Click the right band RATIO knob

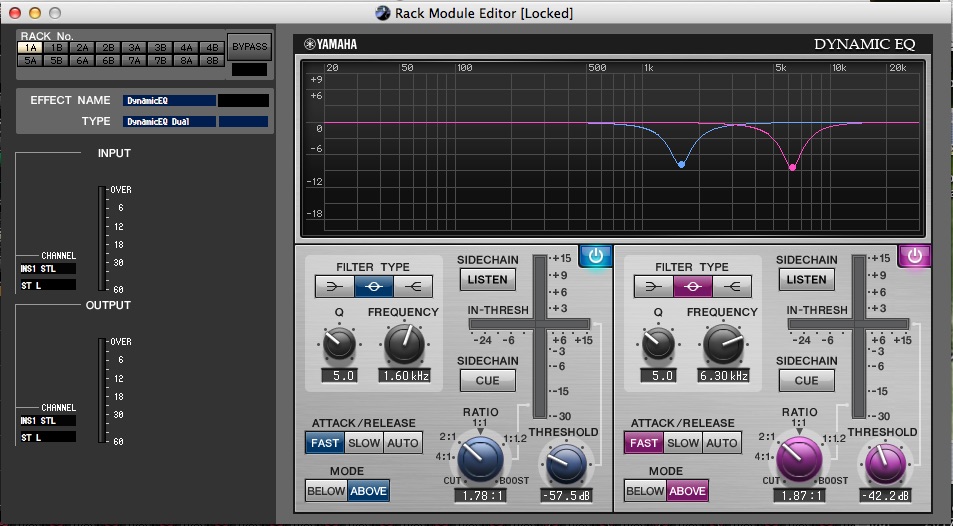[x=799, y=459]
